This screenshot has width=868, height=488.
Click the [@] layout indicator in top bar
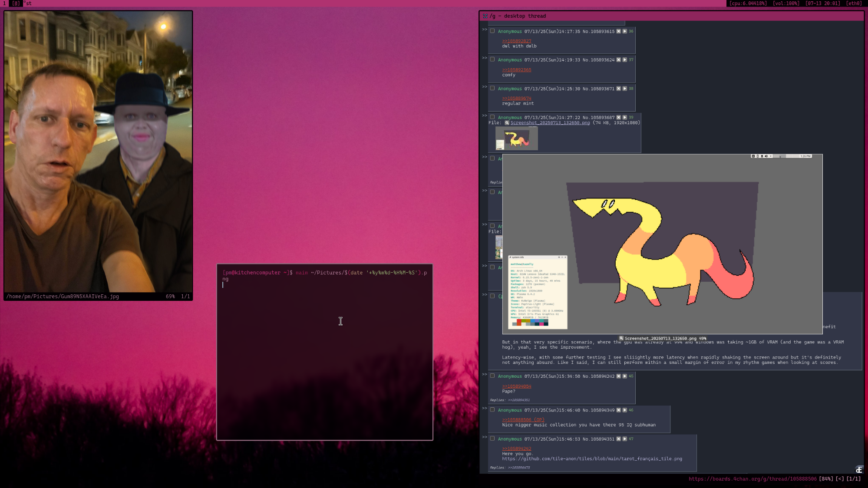(x=16, y=3)
